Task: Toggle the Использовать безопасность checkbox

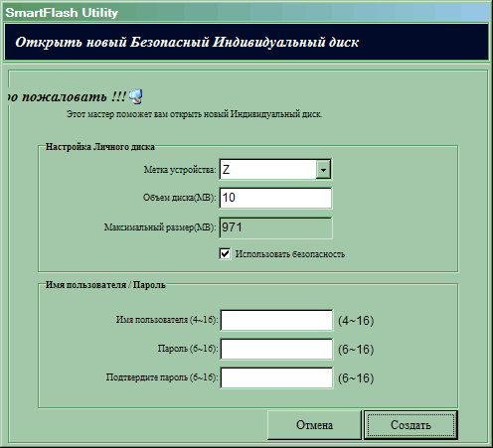Action: pos(225,254)
